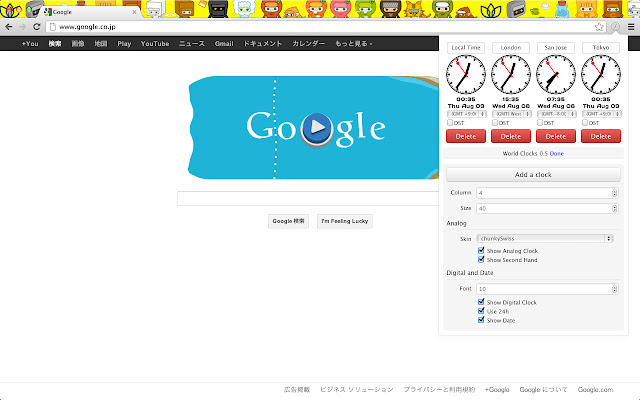Viewport: 640px width, 400px height.
Task: Click the San Jose analog clock
Action: (556, 75)
